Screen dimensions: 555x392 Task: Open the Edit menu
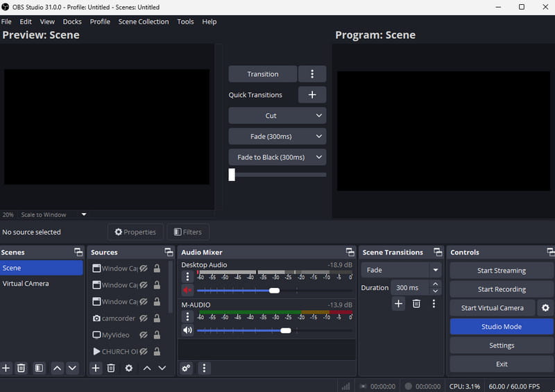pyautogui.click(x=26, y=22)
